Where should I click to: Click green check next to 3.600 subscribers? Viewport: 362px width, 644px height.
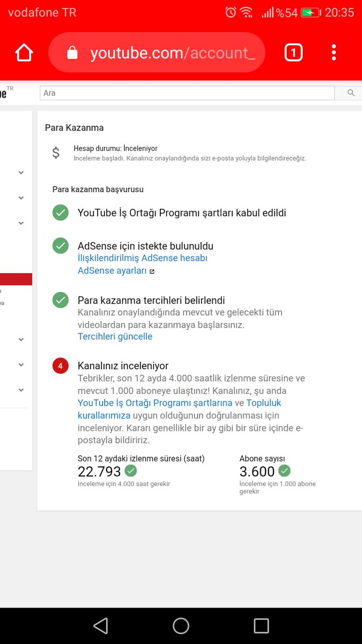pos(284,471)
